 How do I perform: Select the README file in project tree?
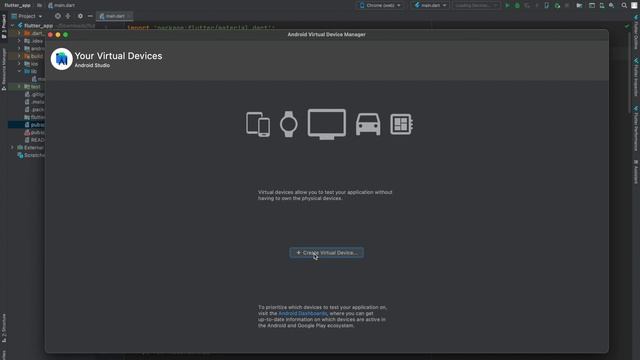point(35,140)
